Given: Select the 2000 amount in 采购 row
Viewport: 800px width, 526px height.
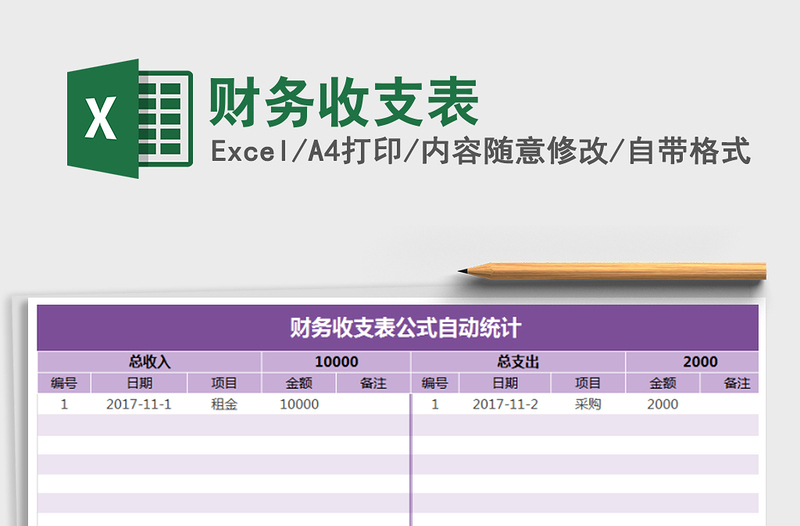Looking at the screenshot, I should 663,405.
